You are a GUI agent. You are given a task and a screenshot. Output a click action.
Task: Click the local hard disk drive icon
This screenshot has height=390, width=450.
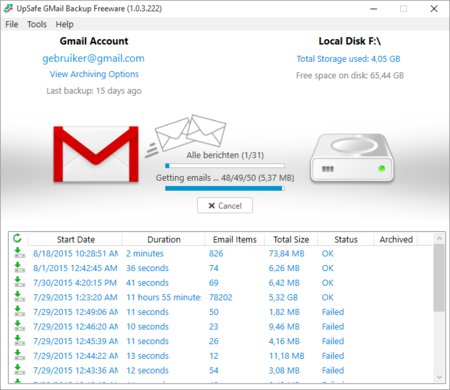(352, 157)
